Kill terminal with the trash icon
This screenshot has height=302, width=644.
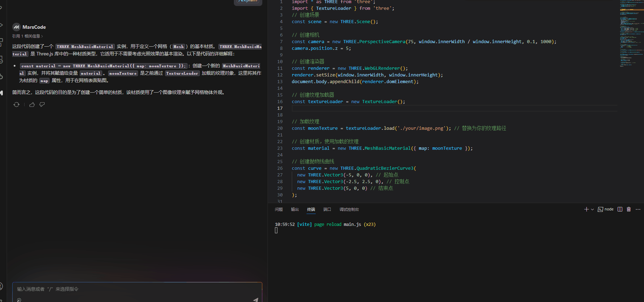tap(629, 209)
